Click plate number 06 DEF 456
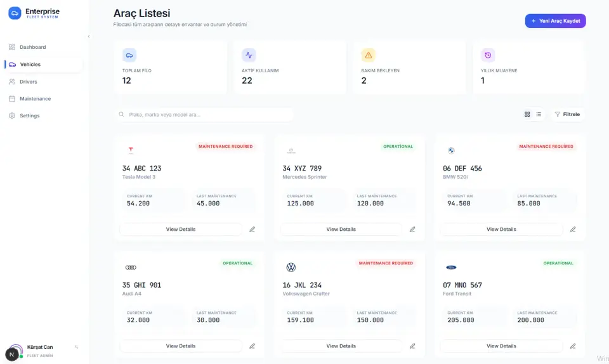This screenshot has height=364, width=609. (462, 169)
